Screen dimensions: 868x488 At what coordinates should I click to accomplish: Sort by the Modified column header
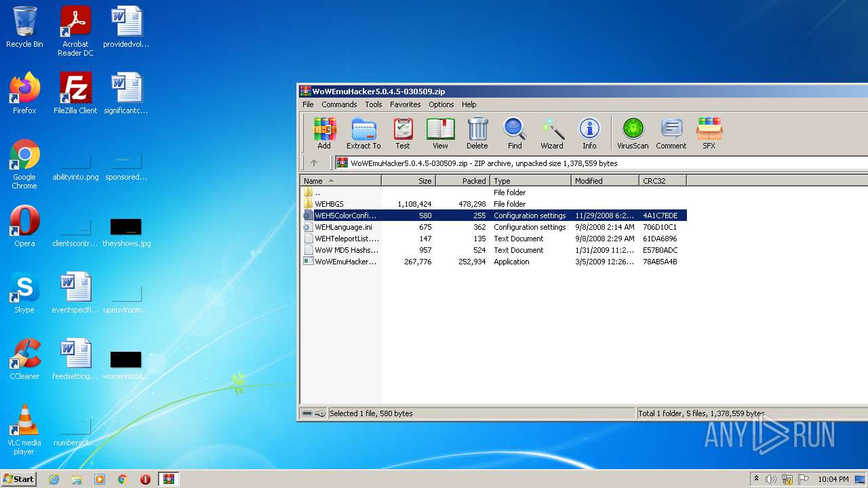pyautogui.click(x=605, y=180)
